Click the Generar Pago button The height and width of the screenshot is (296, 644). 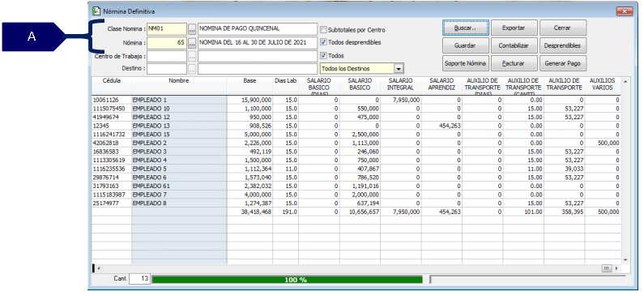563,64
